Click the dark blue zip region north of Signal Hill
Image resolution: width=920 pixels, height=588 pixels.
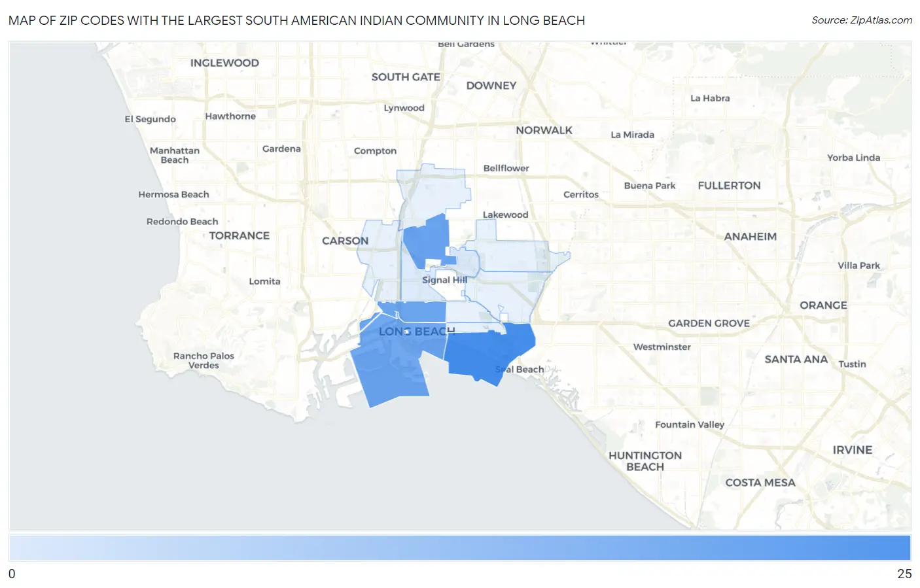click(x=427, y=240)
